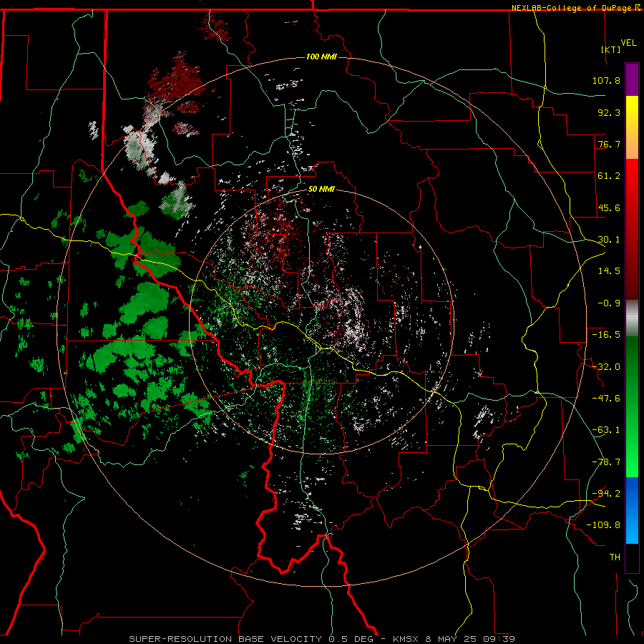Click the blue color bar segment
The height and width of the screenshot is (644, 644).
click(x=632, y=510)
